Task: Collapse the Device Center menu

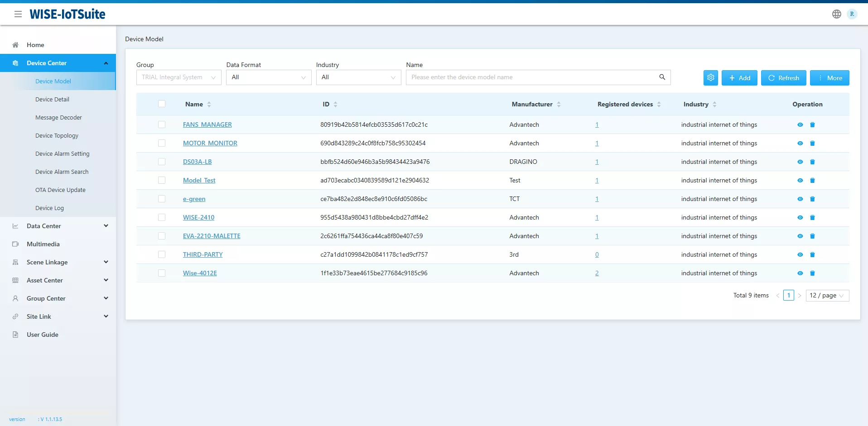Action: coord(58,63)
